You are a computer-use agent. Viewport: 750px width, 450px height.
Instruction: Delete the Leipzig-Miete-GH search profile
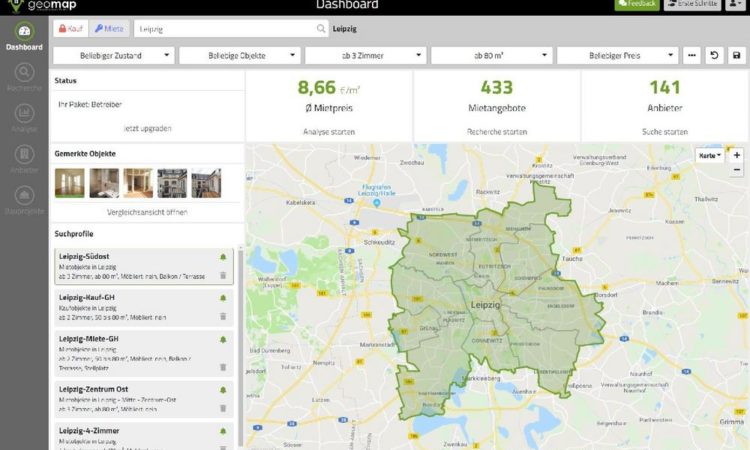[223, 367]
